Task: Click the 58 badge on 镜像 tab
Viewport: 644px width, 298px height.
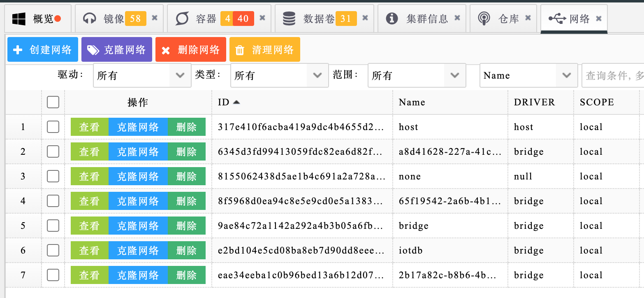Action: pyautogui.click(x=136, y=19)
